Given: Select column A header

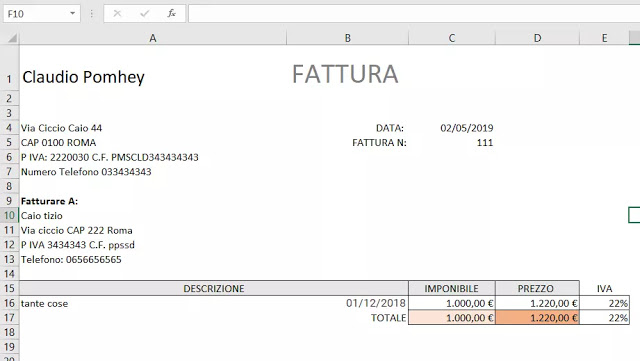Looking at the screenshot, I should [153, 38].
